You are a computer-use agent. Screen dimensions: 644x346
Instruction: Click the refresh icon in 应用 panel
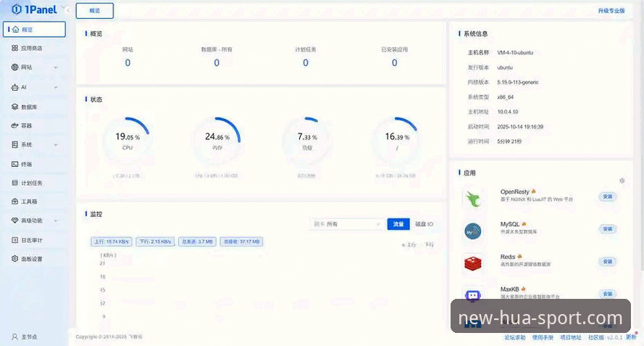(x=622, y=181)
